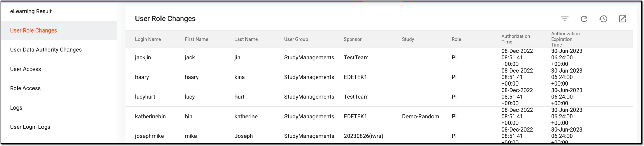Screen dimensions: 644x146
Task: Click the Login Name column header
Action: (148, 39)
